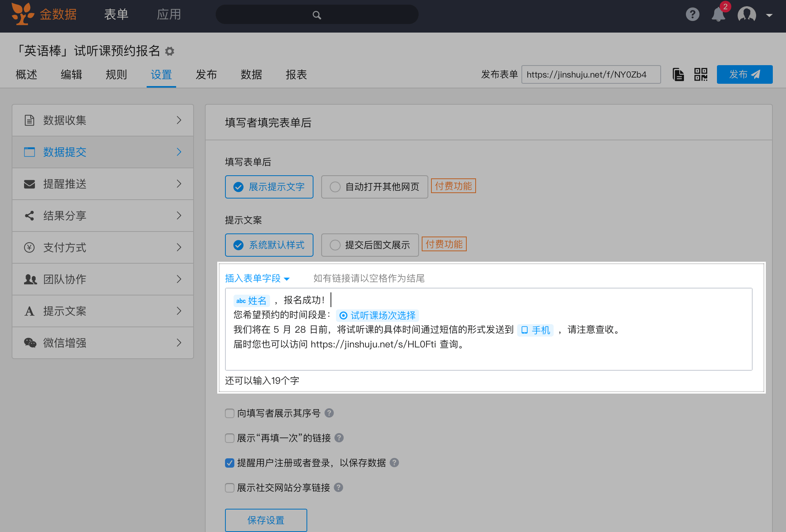Click the search magnifier icon
The image size is (786, 532).
coord(317,15)
